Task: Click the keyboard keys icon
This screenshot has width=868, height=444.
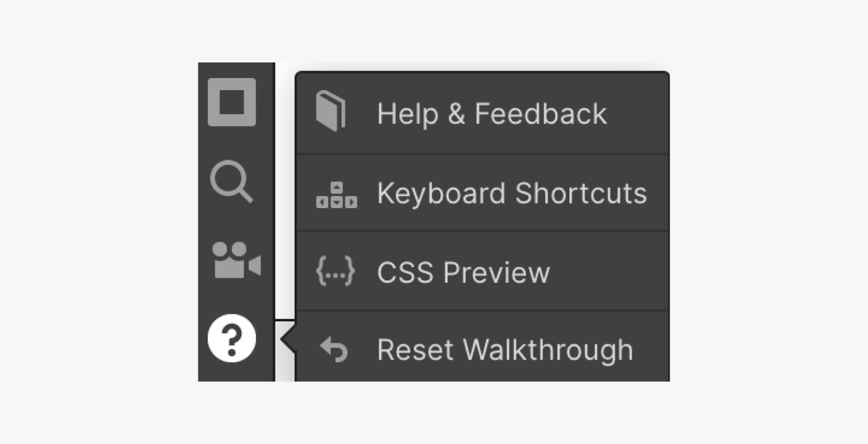Action: pos(336,195)
